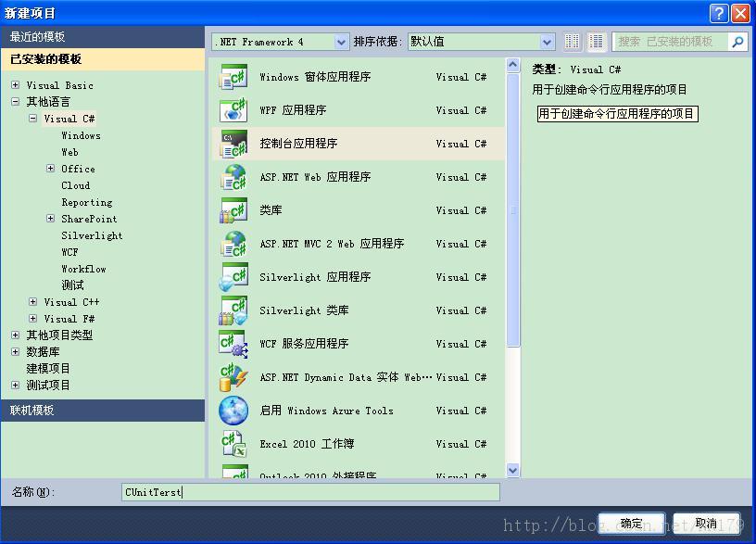
Task: Collapse the Visual C# tree node
Action: pyautogui.click(x=33, y=119)
